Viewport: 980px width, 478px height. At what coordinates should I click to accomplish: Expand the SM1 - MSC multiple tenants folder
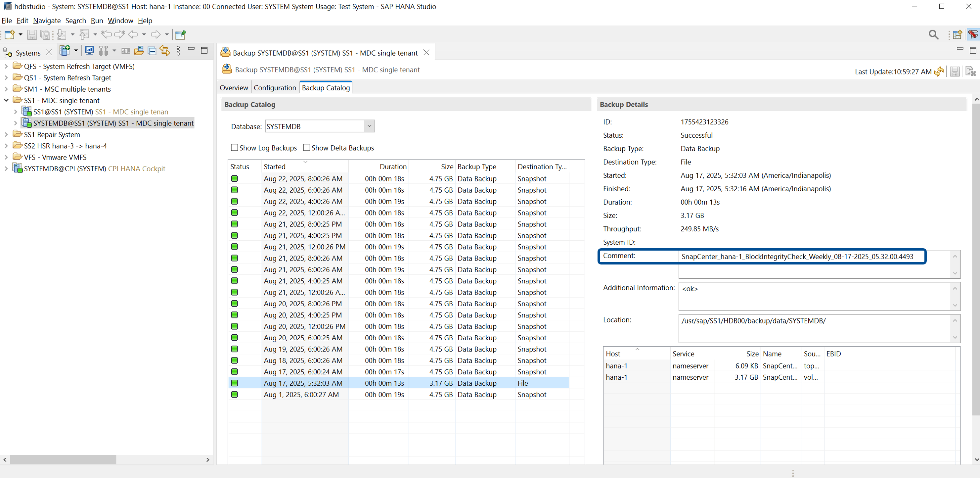6,89
